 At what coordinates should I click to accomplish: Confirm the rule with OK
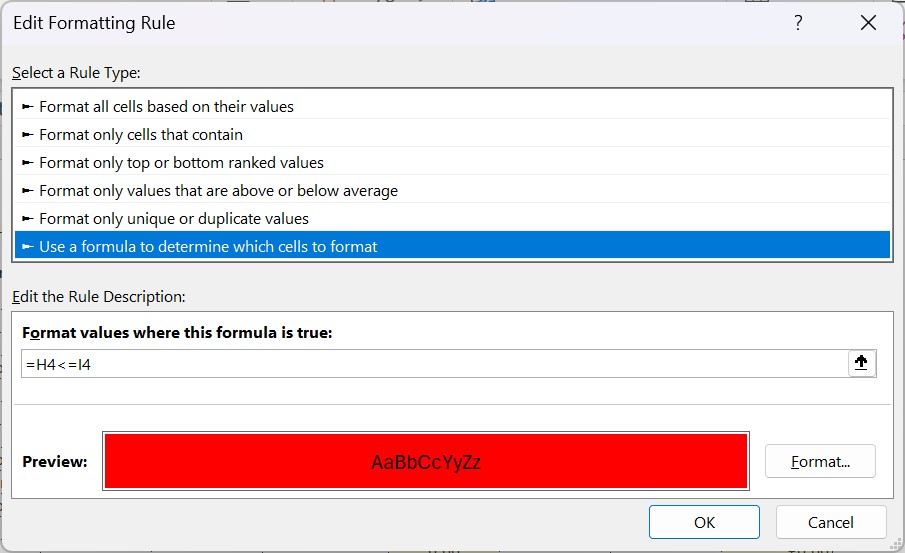coord(704,522)
